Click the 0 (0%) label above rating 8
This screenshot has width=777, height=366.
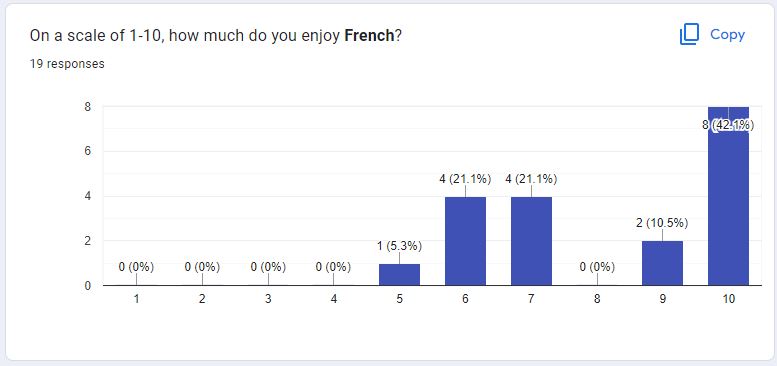click(597, 267)
